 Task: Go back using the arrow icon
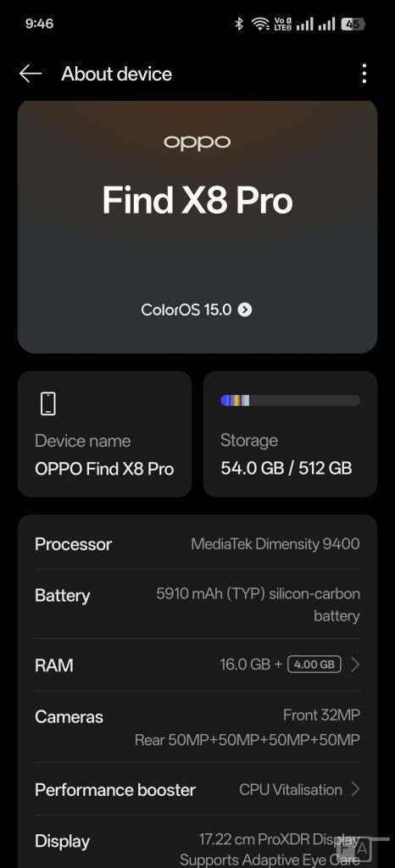(x=31, y=74)
